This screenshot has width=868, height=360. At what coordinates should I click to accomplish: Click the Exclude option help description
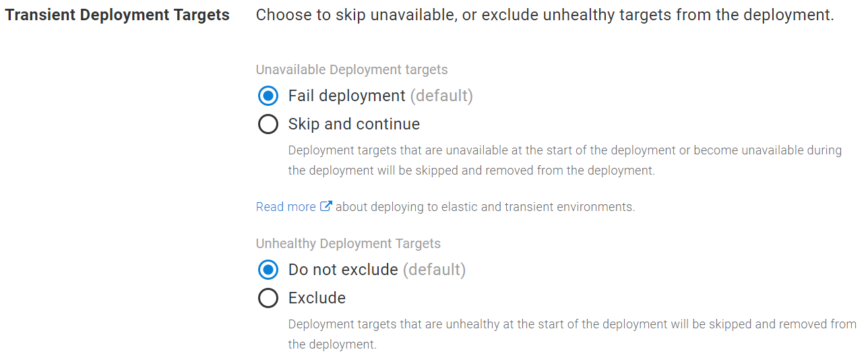[572, 334]
